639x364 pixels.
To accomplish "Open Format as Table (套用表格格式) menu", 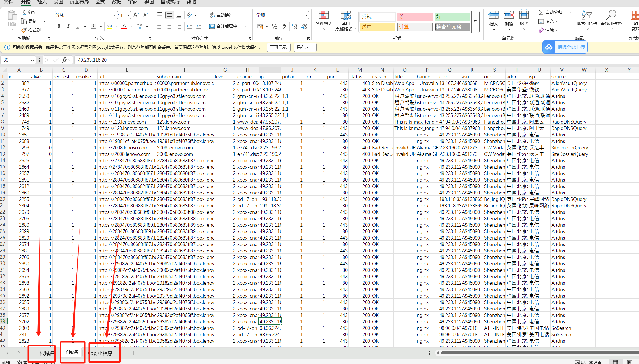I will 346,20.
